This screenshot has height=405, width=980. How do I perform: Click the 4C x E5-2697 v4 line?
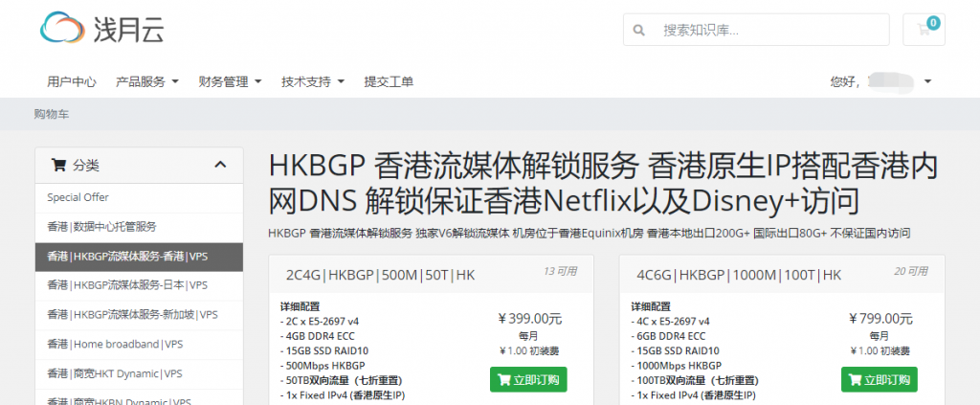click(671, 322)
